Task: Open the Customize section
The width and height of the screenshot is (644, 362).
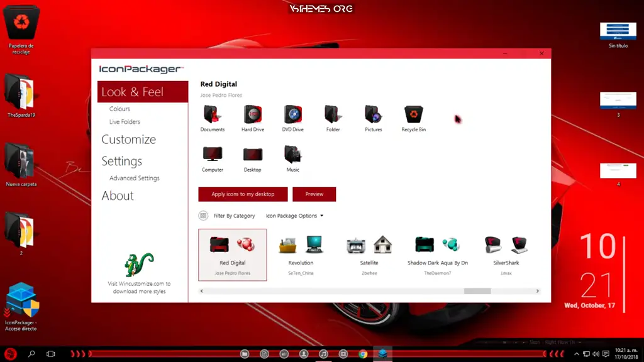Action: pos(128,140)
